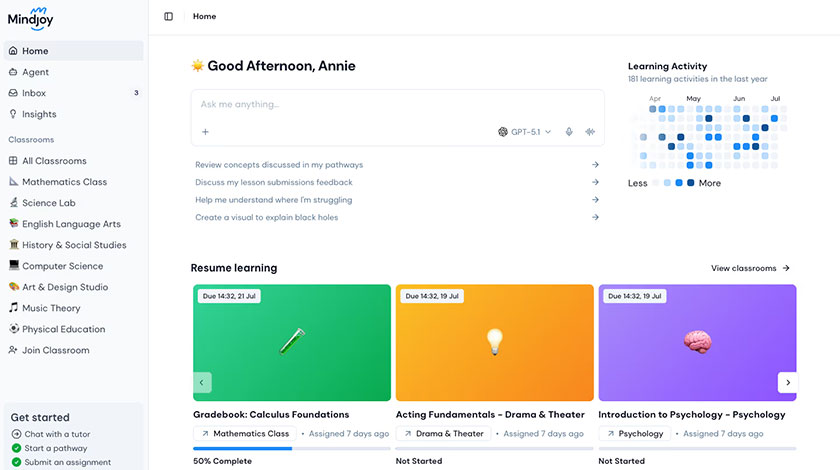Select Art & Design Studio palette icon
Viewport: 840px width, 470px height.
point(13,287)
